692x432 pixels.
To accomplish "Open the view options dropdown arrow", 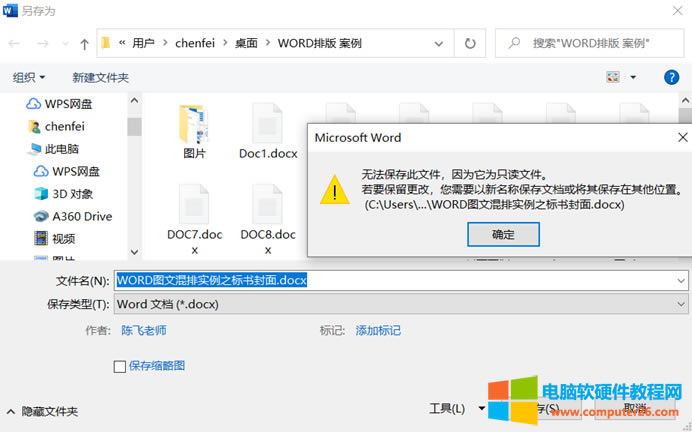I will pos(633,77).
